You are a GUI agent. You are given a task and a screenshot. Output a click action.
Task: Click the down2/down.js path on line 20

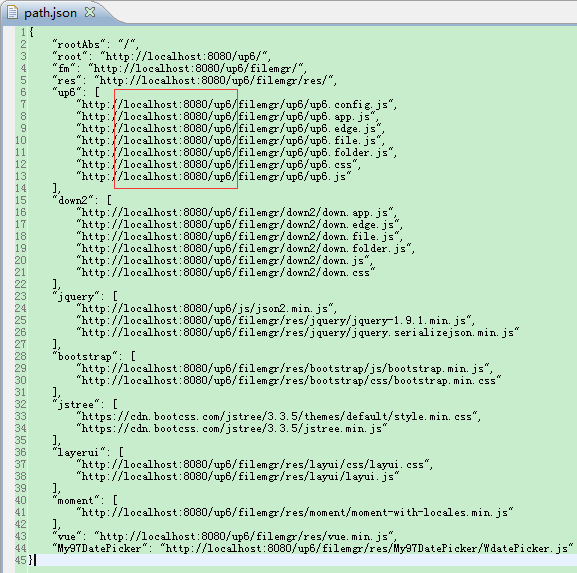click(224, 261)
